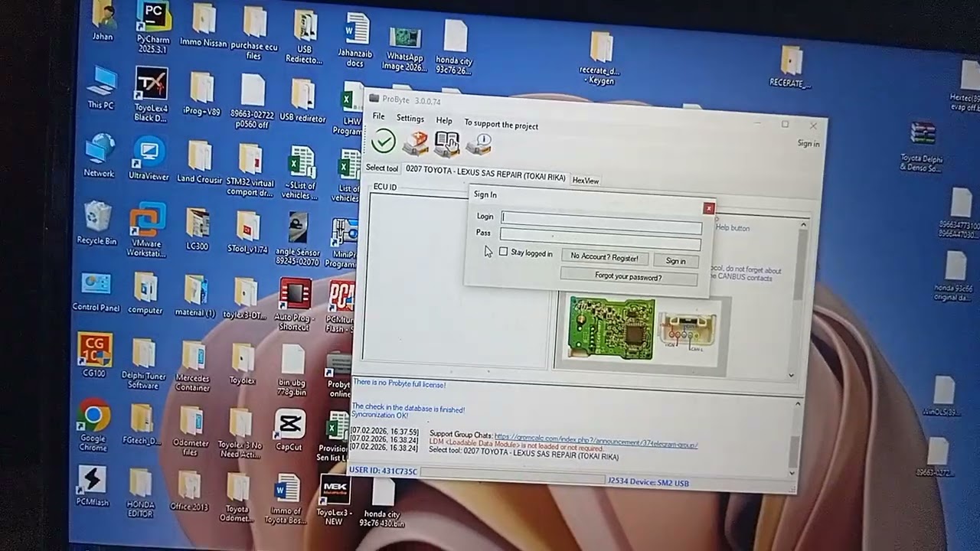Select the iProg-V89 folder
This screenshot has width=980, height=551.
[x=201, y=95]
